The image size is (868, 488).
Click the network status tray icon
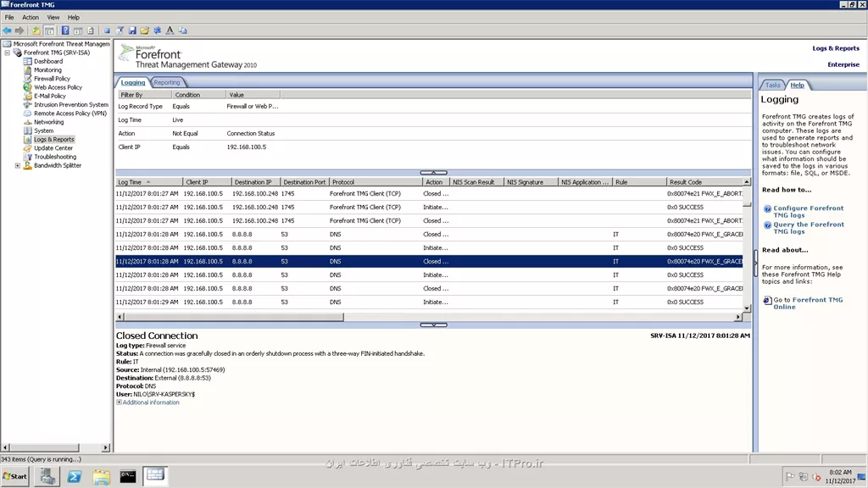pos(804,476)
